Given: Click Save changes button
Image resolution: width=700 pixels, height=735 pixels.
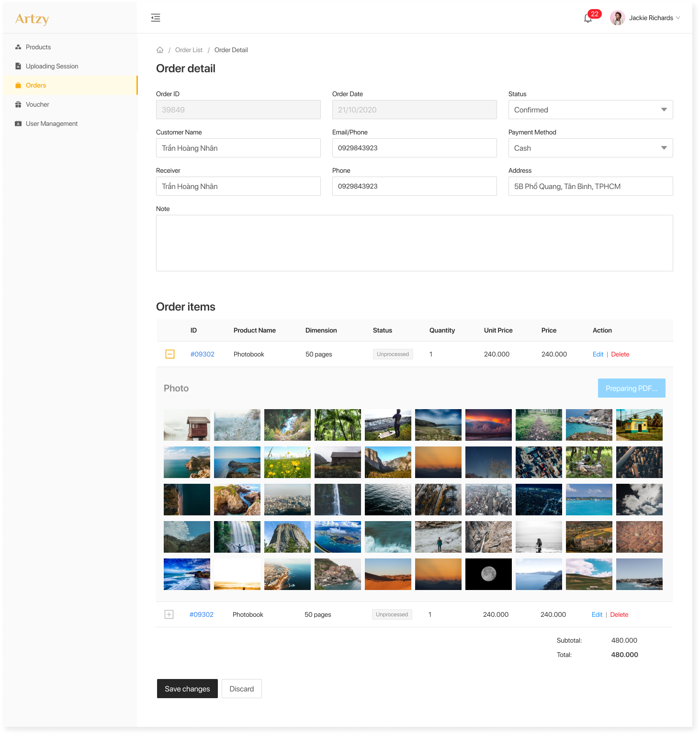Looking at the screenshot, I should [x=187, y=689].
